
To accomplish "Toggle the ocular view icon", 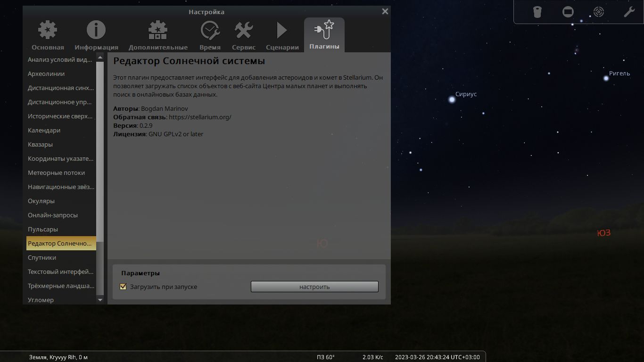I will click(x=537, y=12).
